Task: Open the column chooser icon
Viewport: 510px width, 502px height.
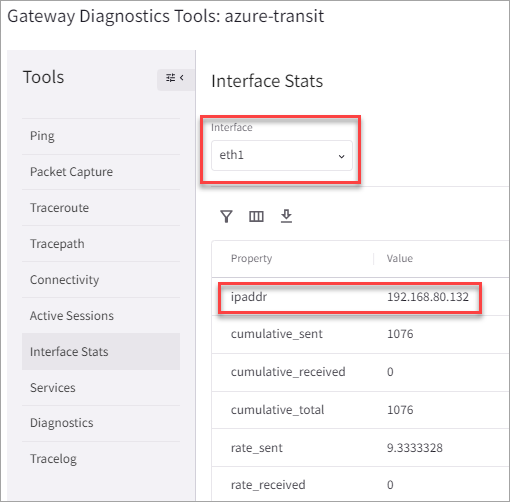Action: [x=256, y=216]
